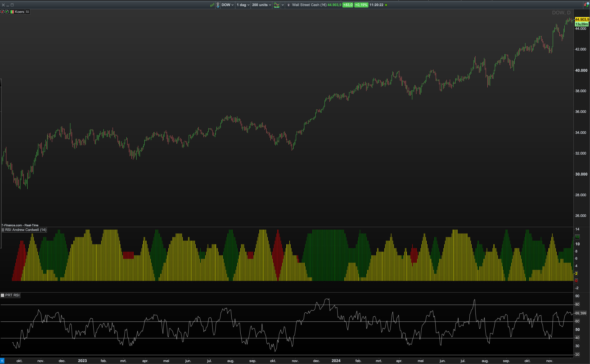Viewport: 590px width, 364px height.
Task: Toggle the RSI Andrew Cardwell indicator square
Action: point(3,230)
